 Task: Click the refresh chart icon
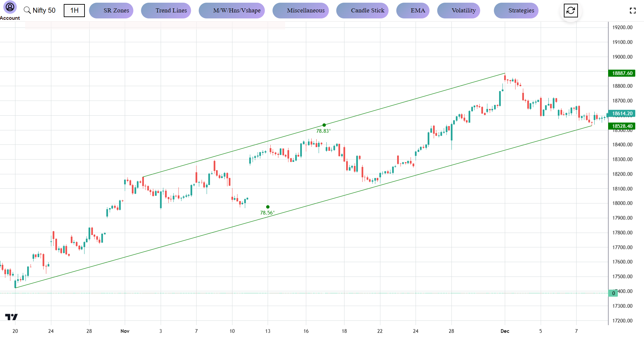click(x=571, y=10)
